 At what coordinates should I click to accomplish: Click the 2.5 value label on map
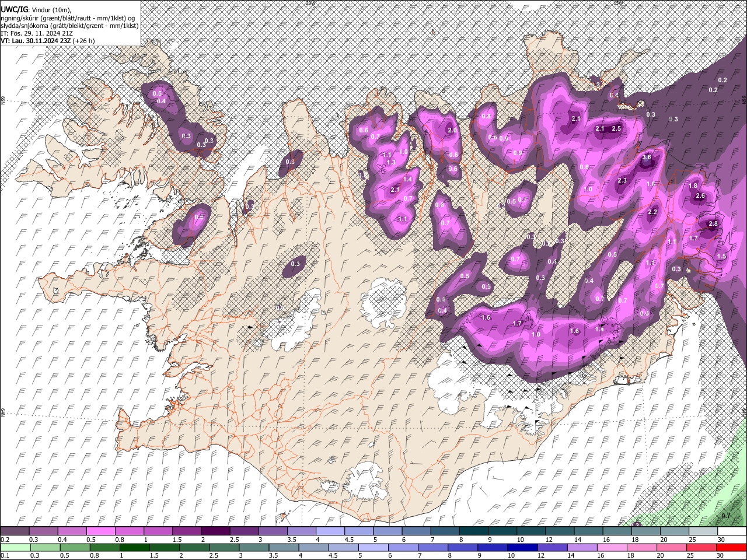click(x=616, y=128)
